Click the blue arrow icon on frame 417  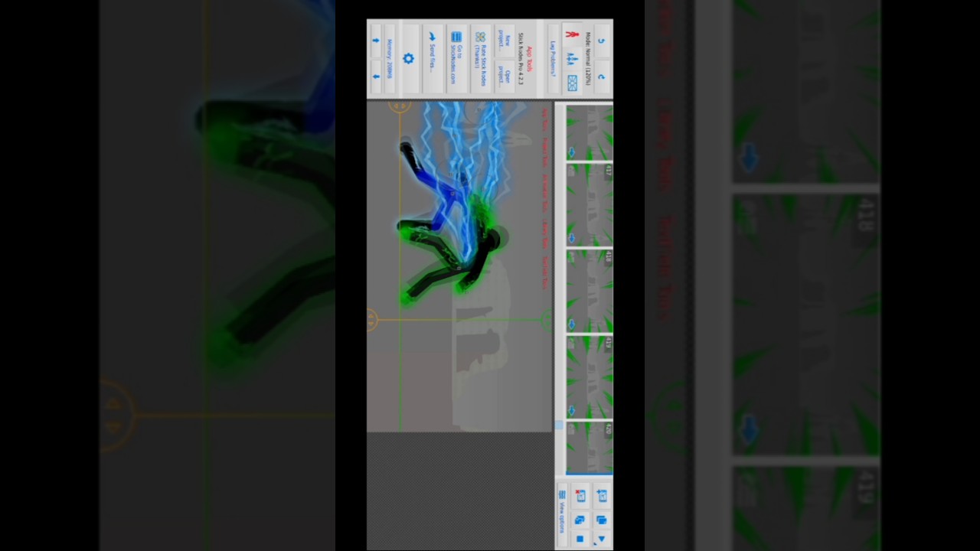pyautogui.click(x=571, y=238)
